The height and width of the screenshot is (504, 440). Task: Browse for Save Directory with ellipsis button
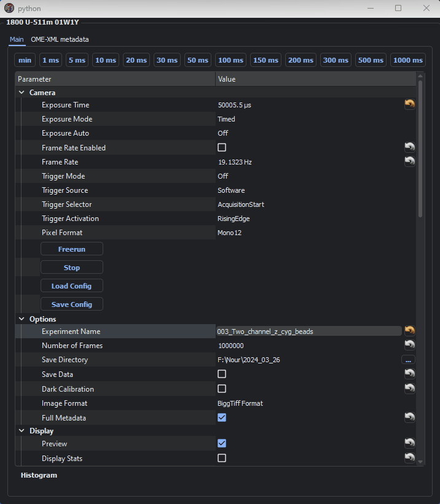(408, 360)
